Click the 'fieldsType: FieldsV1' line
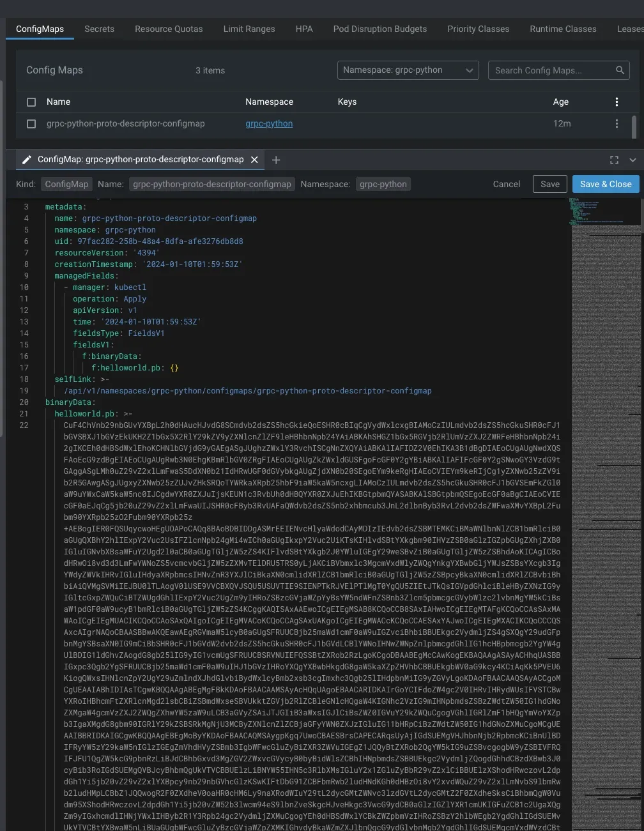The image size is (644, 831). 119,333
